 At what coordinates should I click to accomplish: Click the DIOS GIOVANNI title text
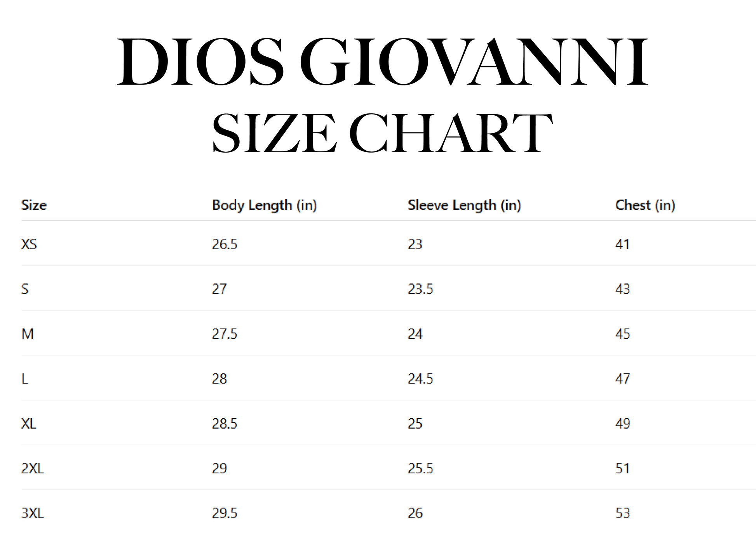[382, 61]
